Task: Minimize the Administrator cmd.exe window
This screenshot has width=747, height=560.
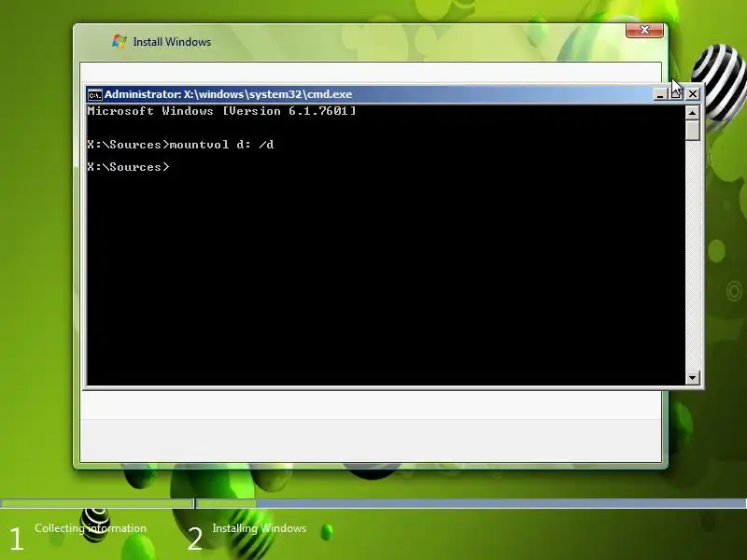Action: (660, 94)
